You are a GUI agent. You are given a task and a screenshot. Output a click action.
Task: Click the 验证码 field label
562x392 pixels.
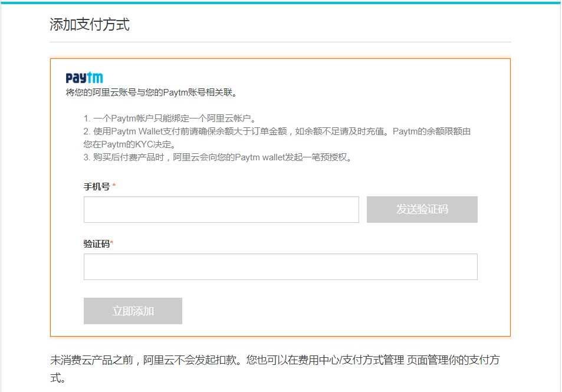[96, 243]
